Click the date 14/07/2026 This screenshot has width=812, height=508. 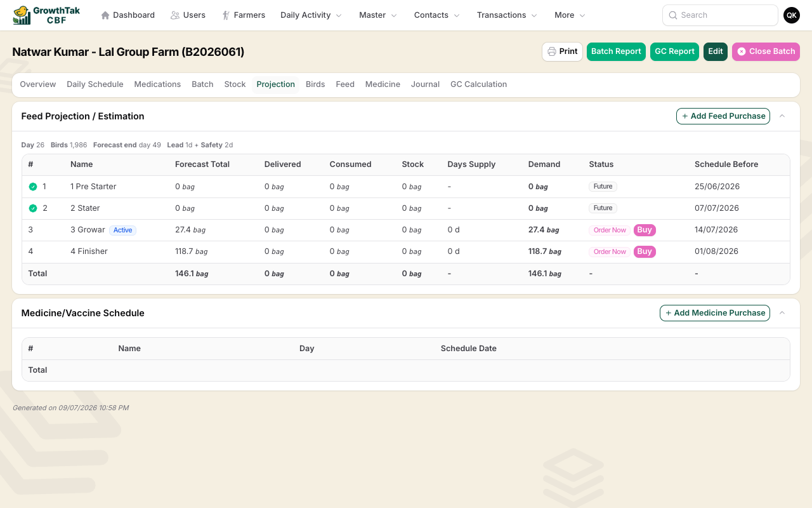coord(716,230)
